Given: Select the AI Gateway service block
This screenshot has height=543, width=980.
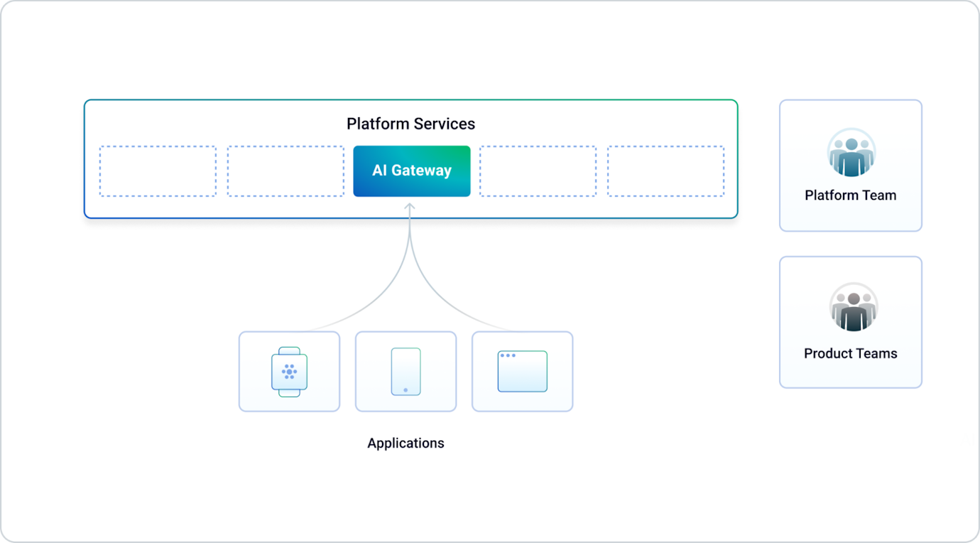Looking at the screenshot, I should (x=412, y=171).
